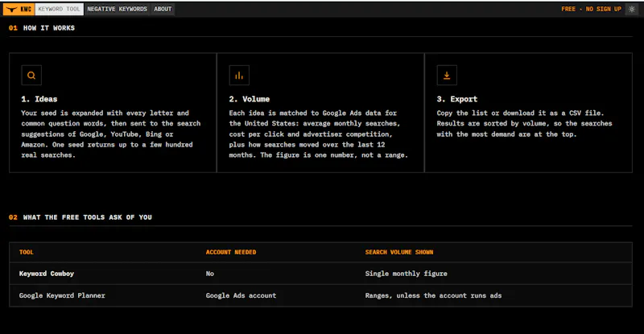The height and width of the screenshot is (334, 644).
Task: Click the bar chart icon in Volume card
Action: tap(239, 75)
